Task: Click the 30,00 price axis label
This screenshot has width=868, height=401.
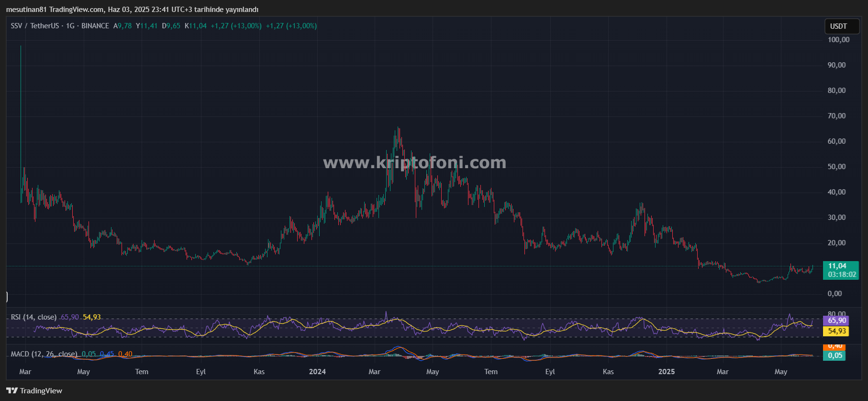Action: [837, 218]
